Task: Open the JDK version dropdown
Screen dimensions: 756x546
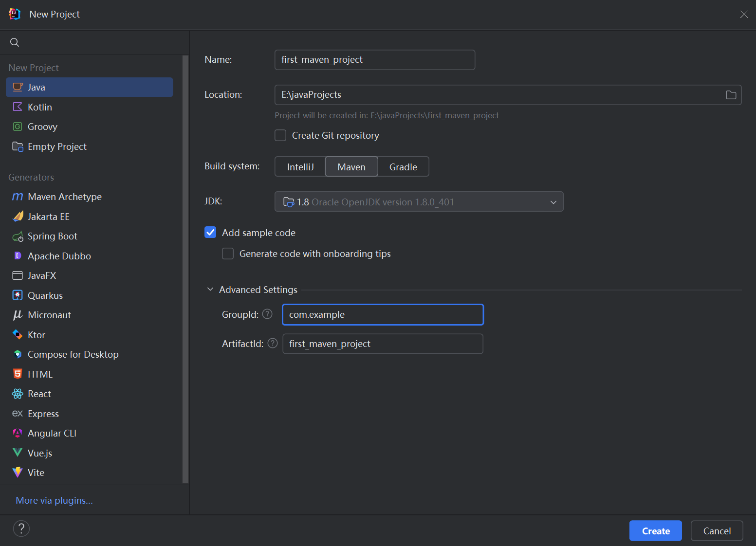Action: [419, 201]
